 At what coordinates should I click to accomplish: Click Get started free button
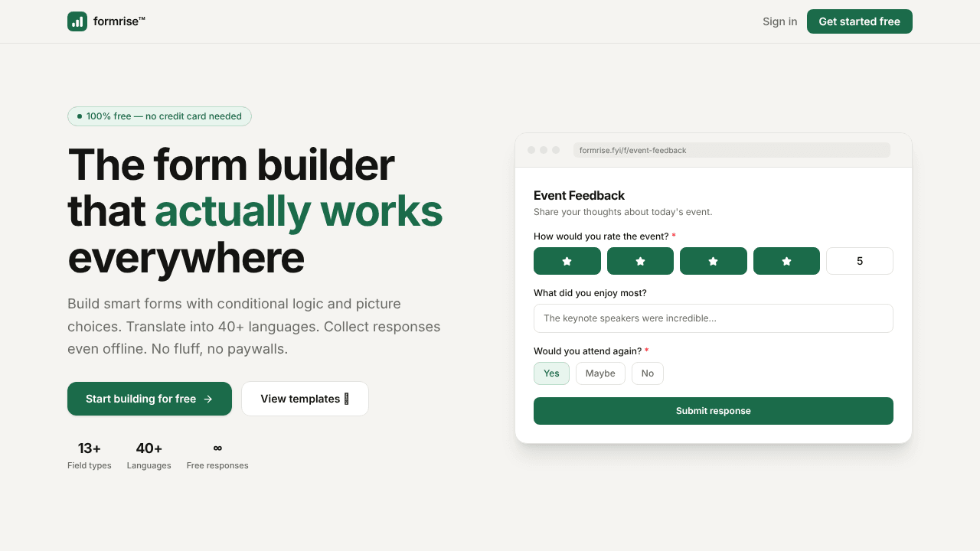860,21
